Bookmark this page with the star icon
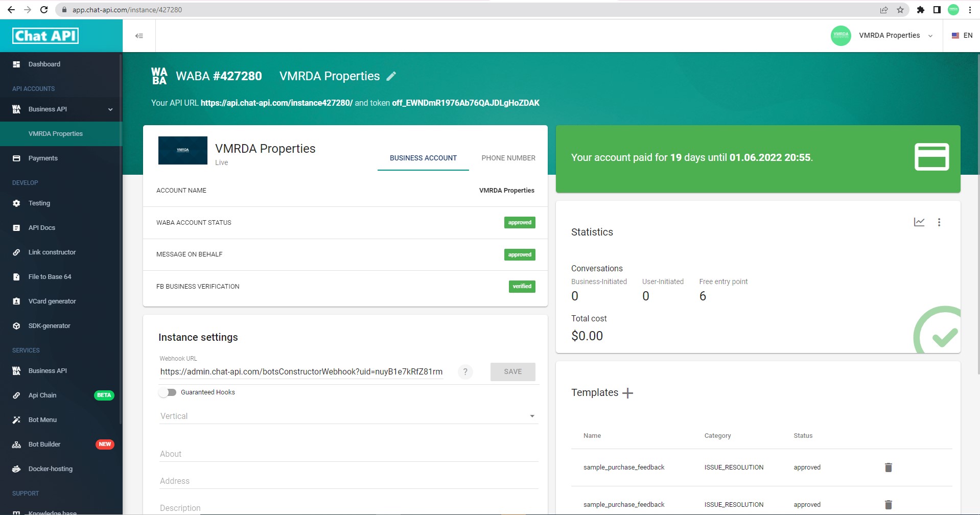980x515 pixels. pyautogui.click(x=900, y=10)
